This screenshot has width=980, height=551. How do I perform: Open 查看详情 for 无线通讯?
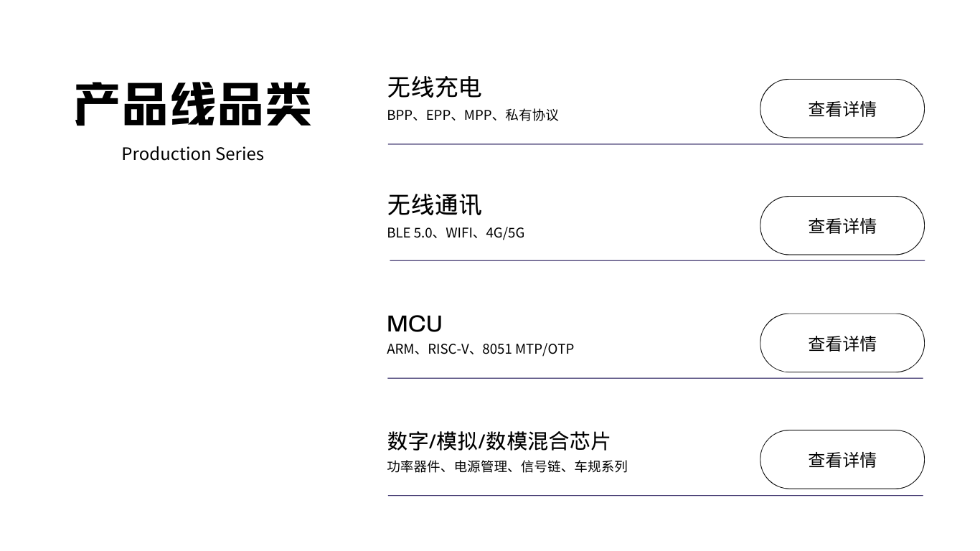pos(842,226)
